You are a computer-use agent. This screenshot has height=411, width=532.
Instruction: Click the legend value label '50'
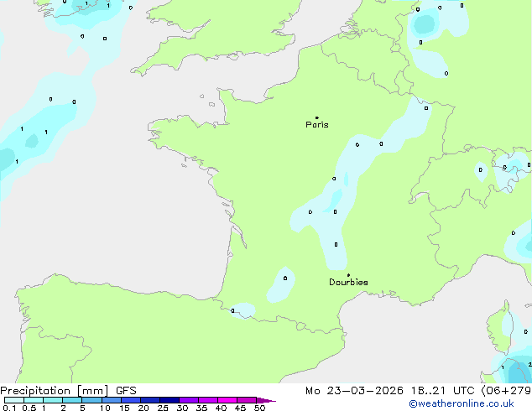(x=259, y=408)
